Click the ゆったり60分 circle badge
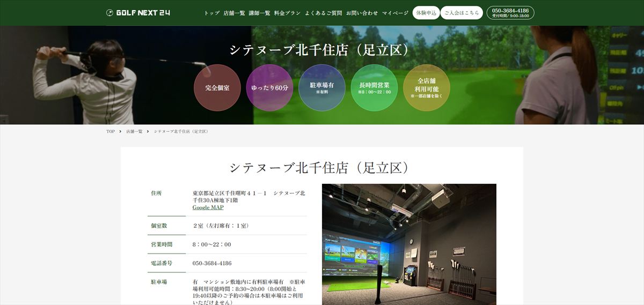The height and width of the screenshot is (305, 644). click(269, 87)
